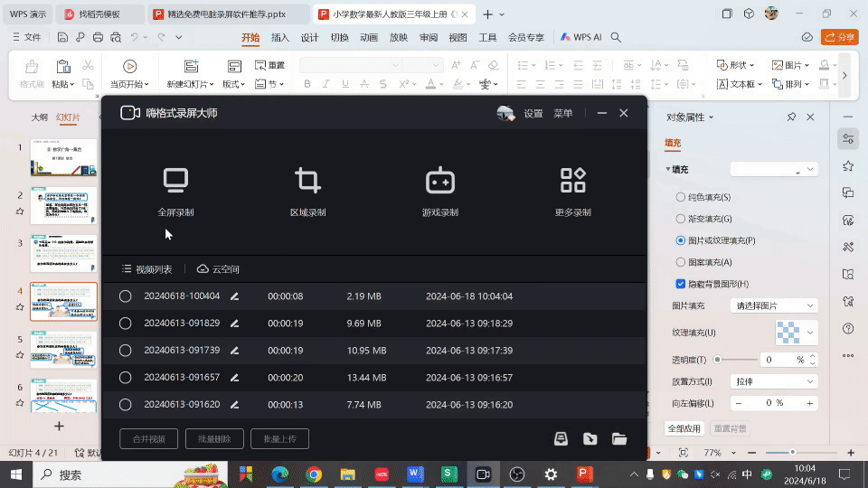Click the pin icon in the object properties panel
Viewport: 868px width, 488px height.
click(x=791, y=117)
